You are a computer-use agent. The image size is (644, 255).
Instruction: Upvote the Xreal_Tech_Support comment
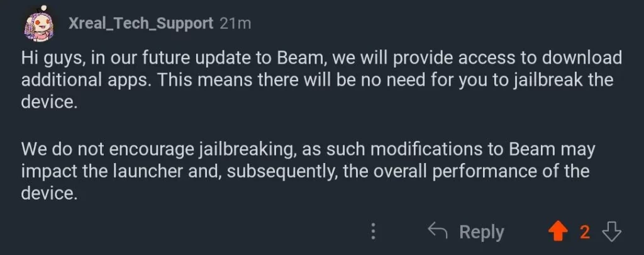point(558,232)
